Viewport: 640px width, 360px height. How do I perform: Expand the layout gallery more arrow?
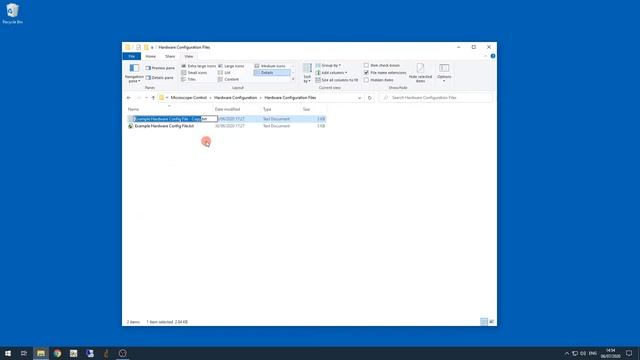[293, 79]
